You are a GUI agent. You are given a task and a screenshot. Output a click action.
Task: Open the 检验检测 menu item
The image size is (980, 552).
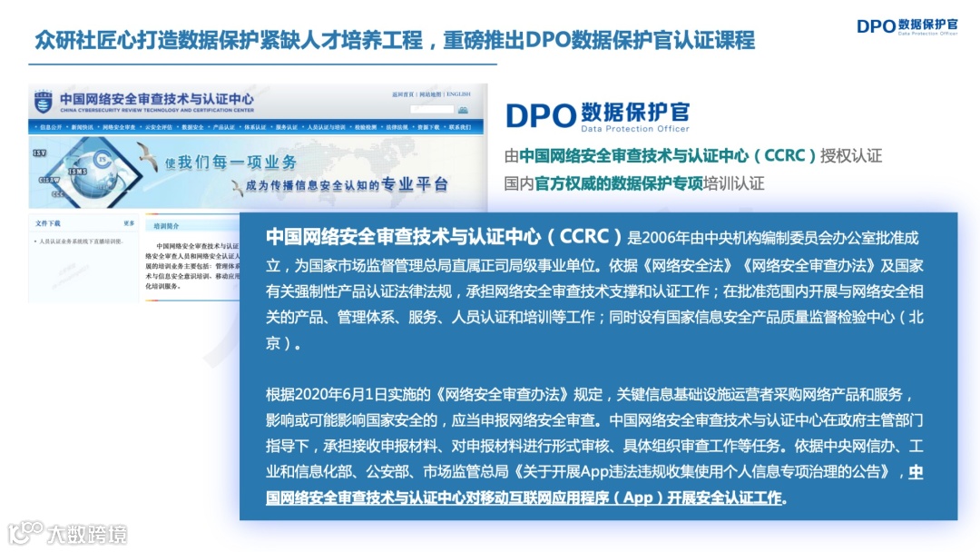[x=366, y=127]
